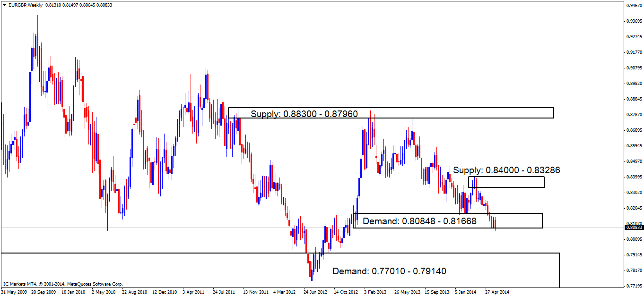Click the 0.85945 price axis label

pyautogui.click(x=633, y=146)
